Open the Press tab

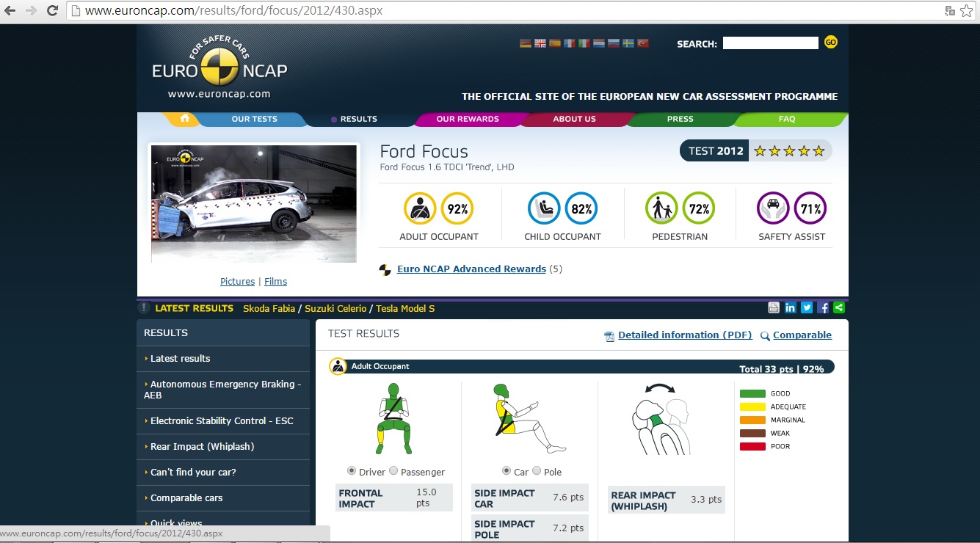[680, 119]
